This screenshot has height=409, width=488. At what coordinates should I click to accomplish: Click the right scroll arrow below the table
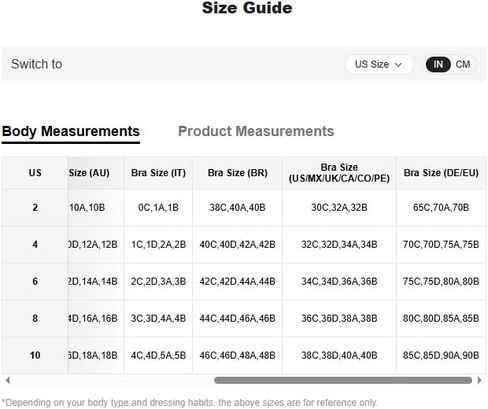tap(480, 380)
